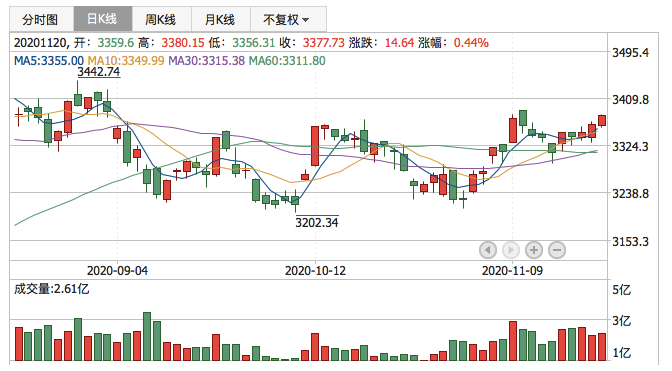
Task: Click the scroll-right arrow icon on chart
Action: click(510, 250)
